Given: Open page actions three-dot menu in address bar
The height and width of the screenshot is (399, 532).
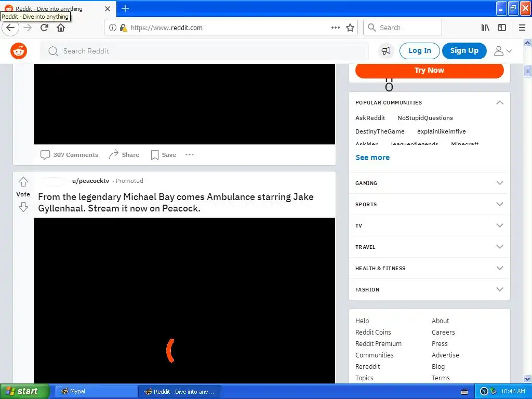Looking at the screenshot, I should coord(336,28).
